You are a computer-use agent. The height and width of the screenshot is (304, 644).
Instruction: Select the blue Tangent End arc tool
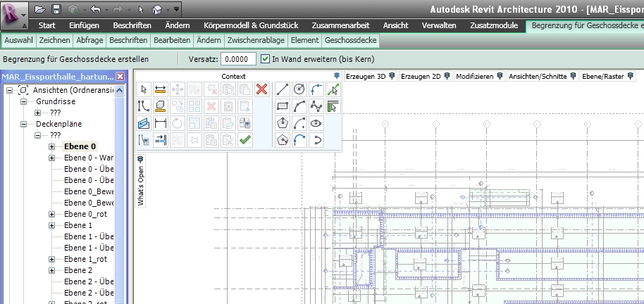click(x=299, y=140)
